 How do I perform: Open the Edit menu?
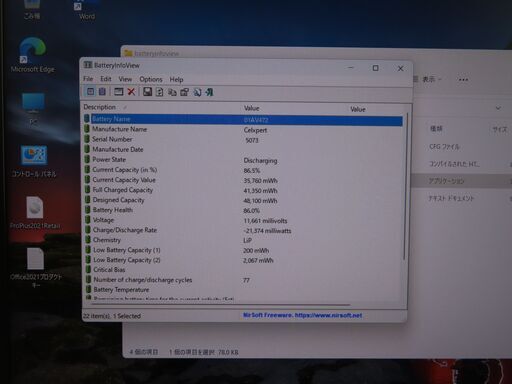(x=106, y=79)
